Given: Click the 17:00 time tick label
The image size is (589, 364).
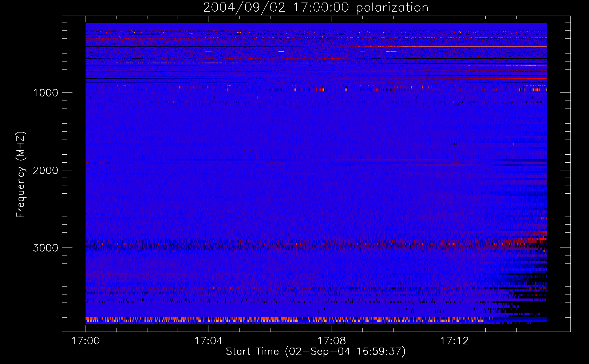Looking at the screenshot, I should point(86,341).
